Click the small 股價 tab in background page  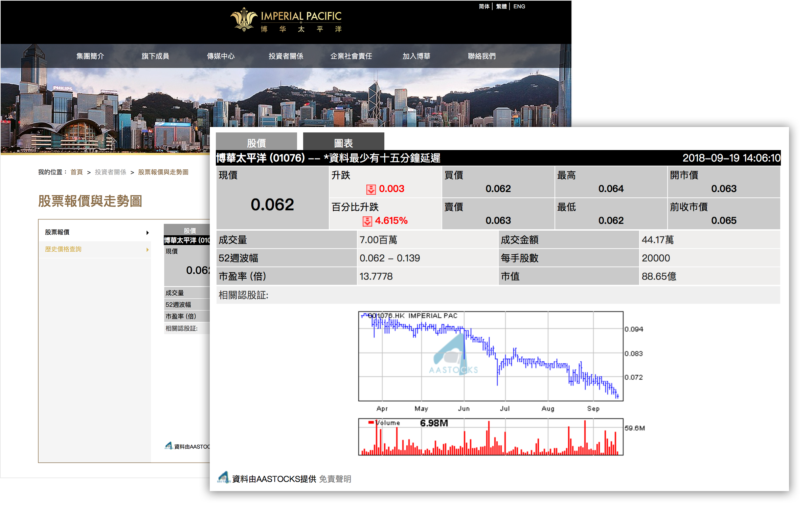pyautogui.click(x=187, y=230)
